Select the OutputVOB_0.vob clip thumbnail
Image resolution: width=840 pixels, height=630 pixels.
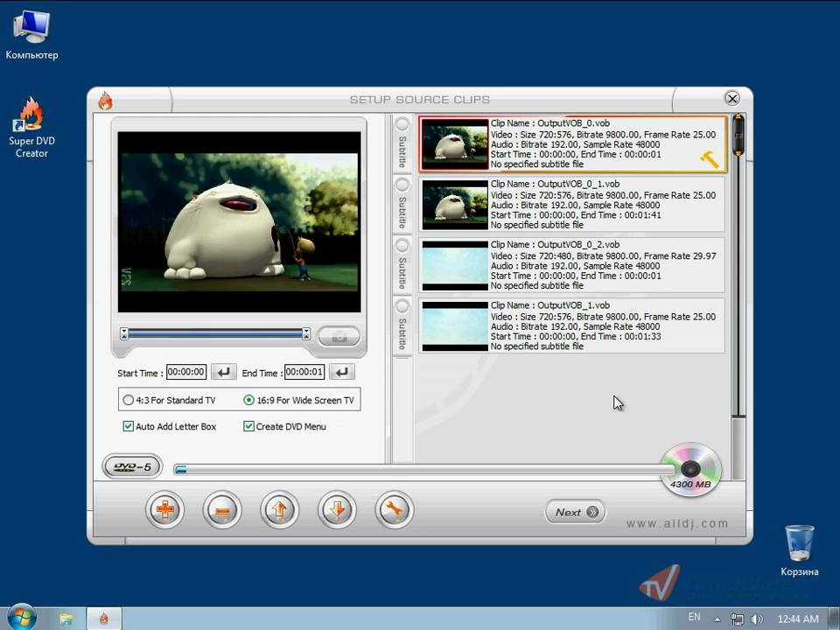pyautogui.click(x=455, y=144)
